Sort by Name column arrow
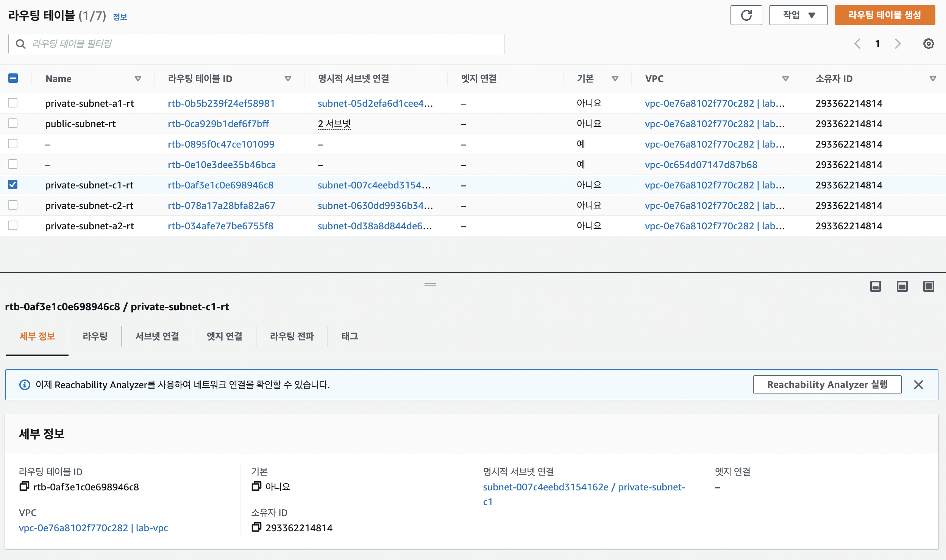The height and width of the screenshot is (560, 946). [138, 79]
